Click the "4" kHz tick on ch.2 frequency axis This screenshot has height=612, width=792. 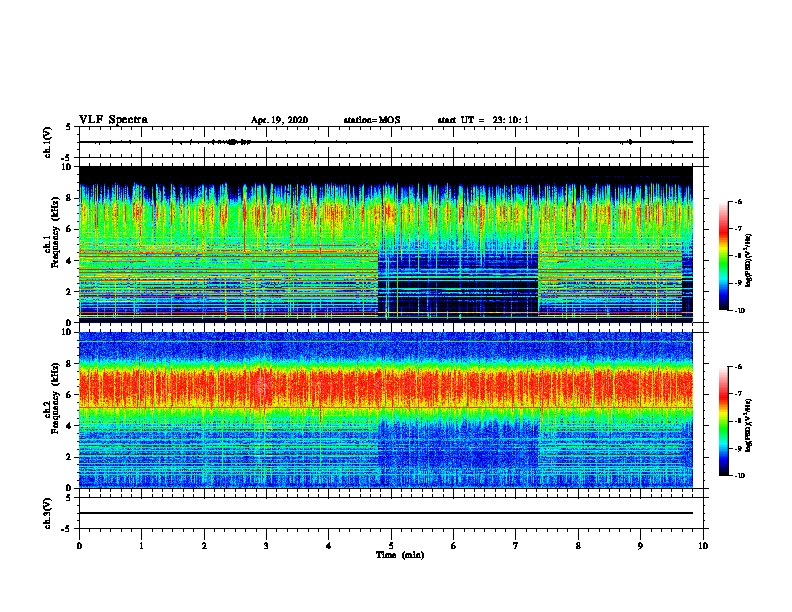(x=69, y=426)
